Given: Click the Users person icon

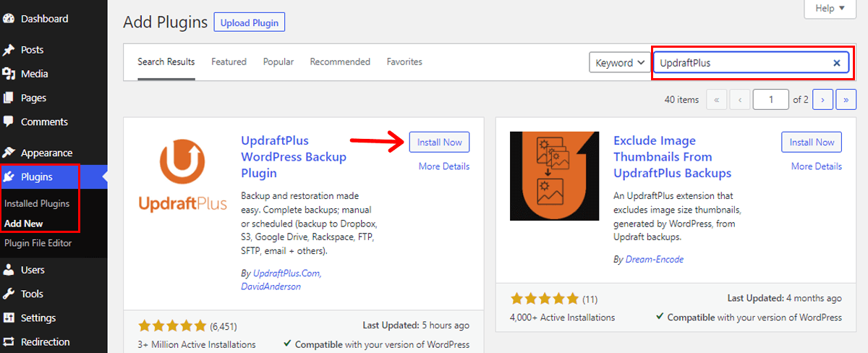Looking at the screenshot, I should pyautogui.click(x=9, y=270).
